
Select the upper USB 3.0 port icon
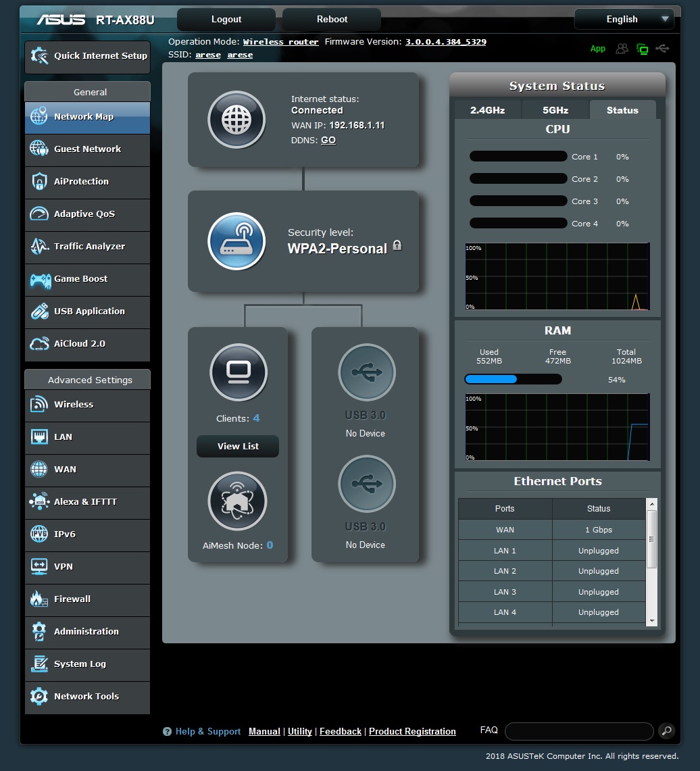point(367,372)
